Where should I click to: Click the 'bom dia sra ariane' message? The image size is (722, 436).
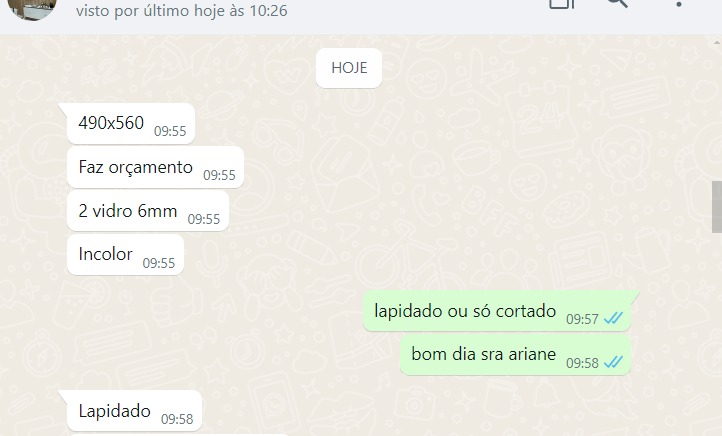(x=515, y=355)
